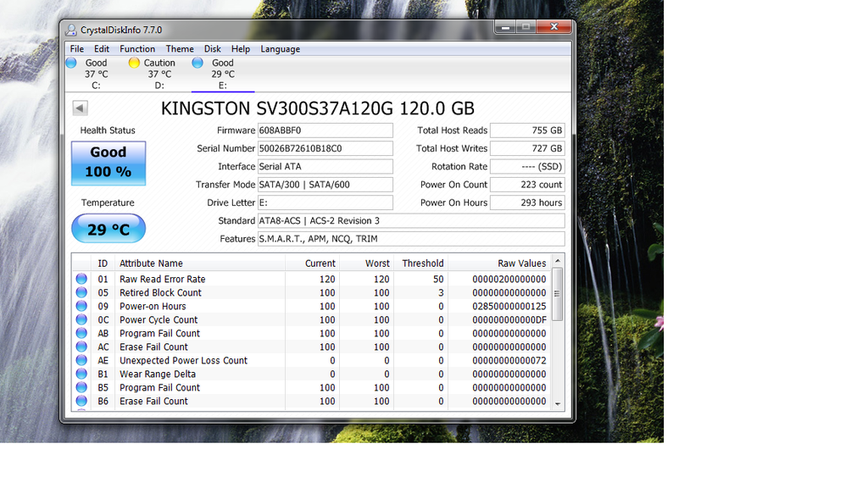
Task: Click the status orb for Power Cycle Count
Action: tap(81, 319)
